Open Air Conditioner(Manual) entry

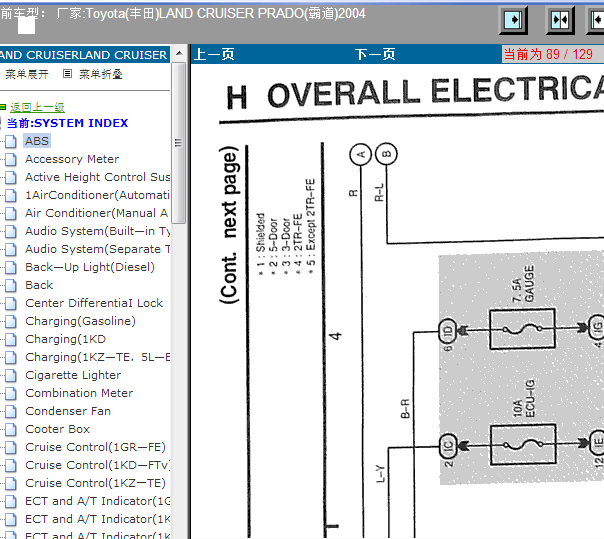[x=96, y=213]
